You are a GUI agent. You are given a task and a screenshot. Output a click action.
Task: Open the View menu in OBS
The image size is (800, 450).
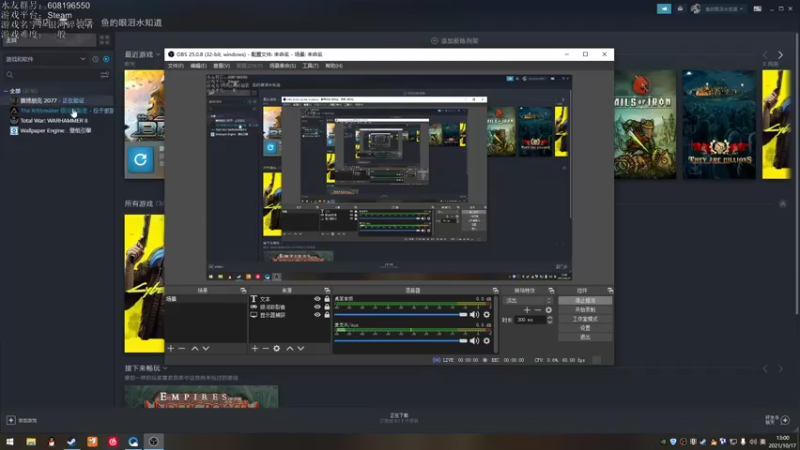pyautogui.click(x=221, y=66)
